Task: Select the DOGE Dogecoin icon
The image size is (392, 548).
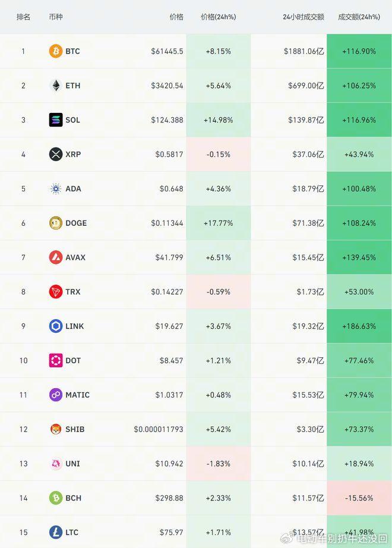Action: (x=56, y=223)
